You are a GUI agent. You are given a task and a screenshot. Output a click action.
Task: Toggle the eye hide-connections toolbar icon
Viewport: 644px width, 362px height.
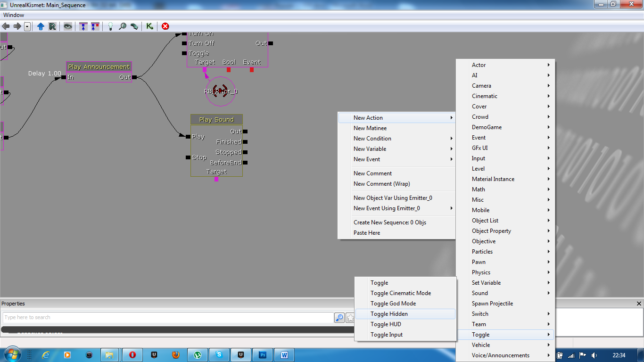(x=68, y=26)
